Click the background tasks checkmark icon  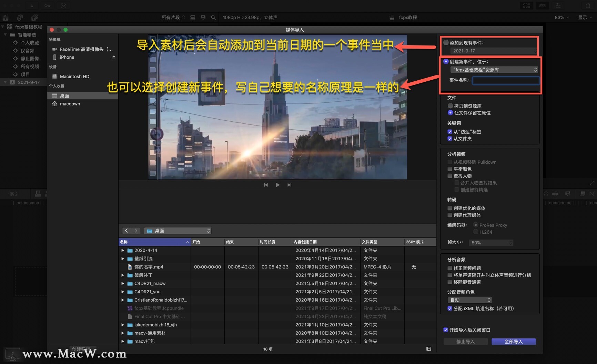pos(63,6)
